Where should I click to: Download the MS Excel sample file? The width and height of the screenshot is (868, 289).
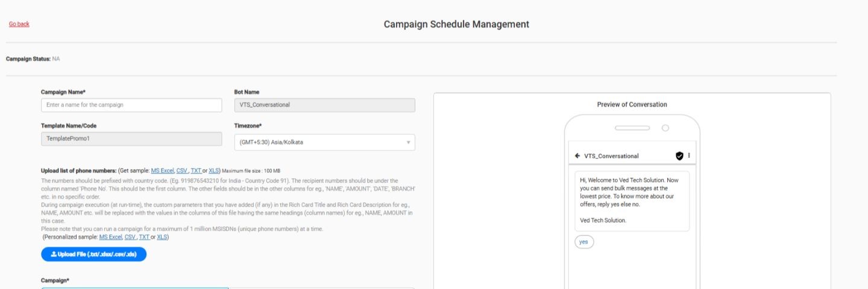(162, 170)
